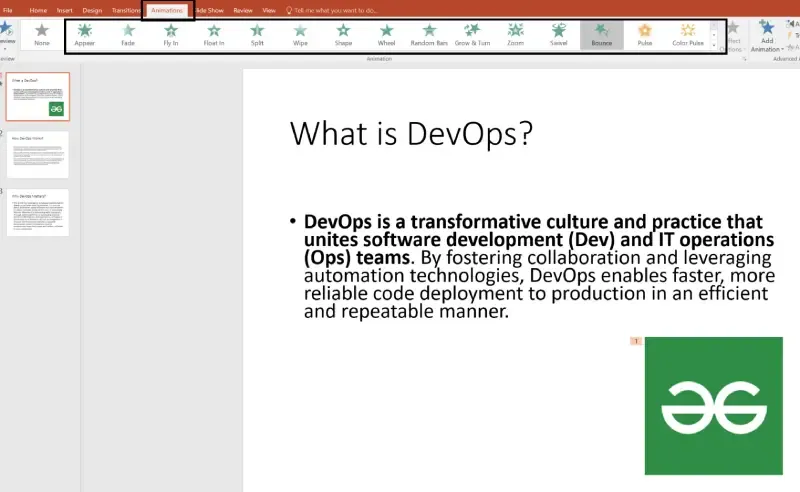
Task: Open the Design ribbon tab
Action: [92, 10]
